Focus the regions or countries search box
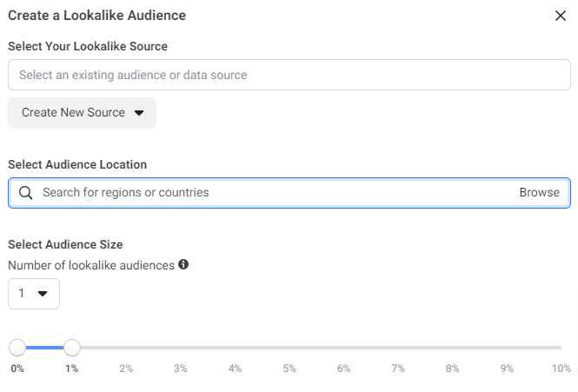Screen dimensions: 578x392 tap(269, 193)
